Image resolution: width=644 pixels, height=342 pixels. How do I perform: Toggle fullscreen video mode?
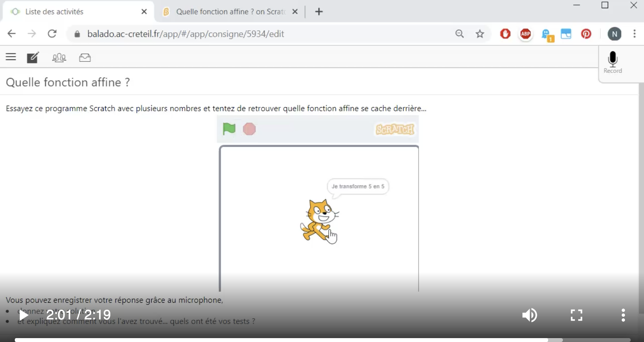(576, 315)
